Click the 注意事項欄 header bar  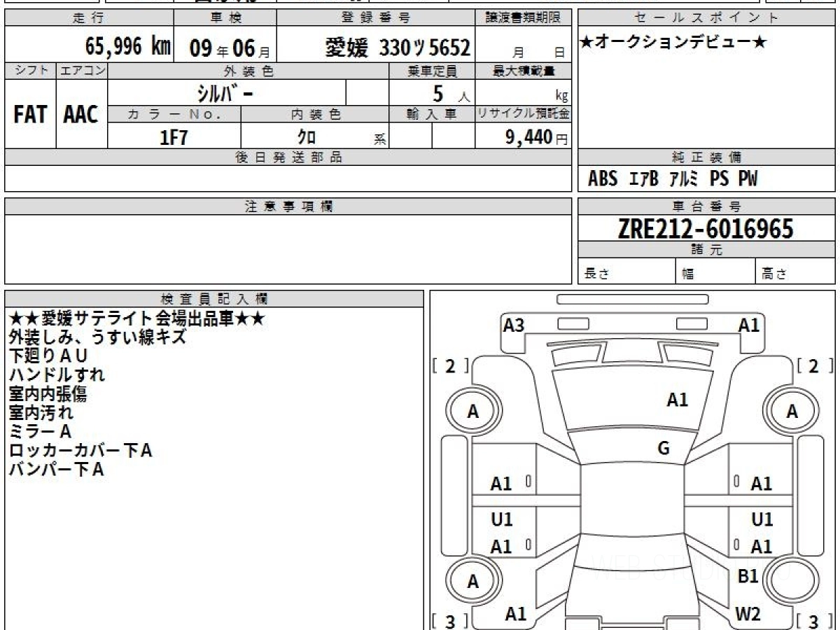(x=288, y=206)
